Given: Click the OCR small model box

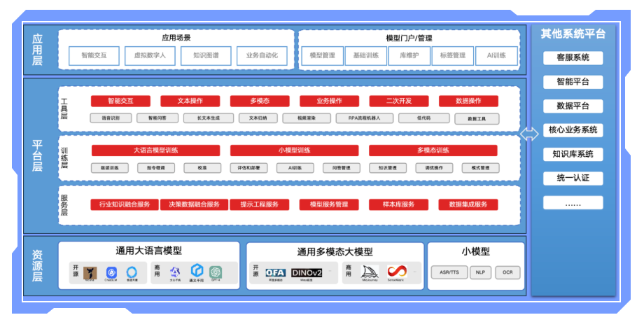Looking at the screenshot, I should pyautogui.click(x=507, y=272).
